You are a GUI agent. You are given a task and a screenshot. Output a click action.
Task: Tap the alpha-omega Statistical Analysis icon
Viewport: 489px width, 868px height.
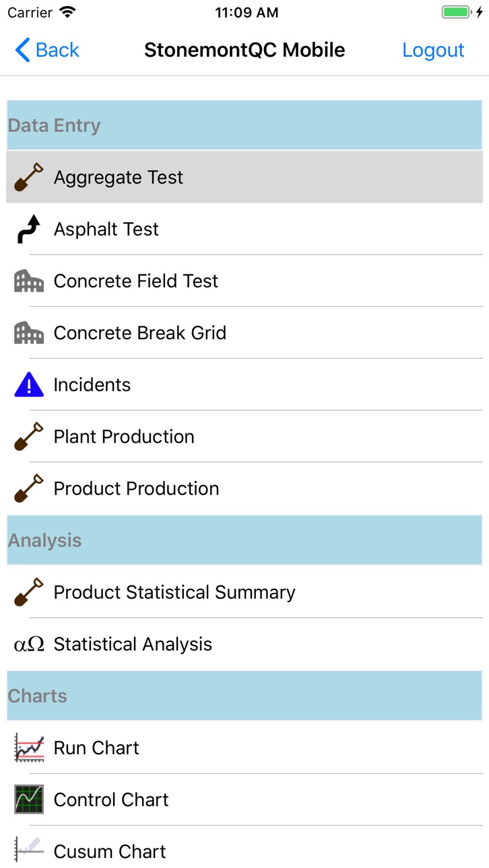pos(29,645)
